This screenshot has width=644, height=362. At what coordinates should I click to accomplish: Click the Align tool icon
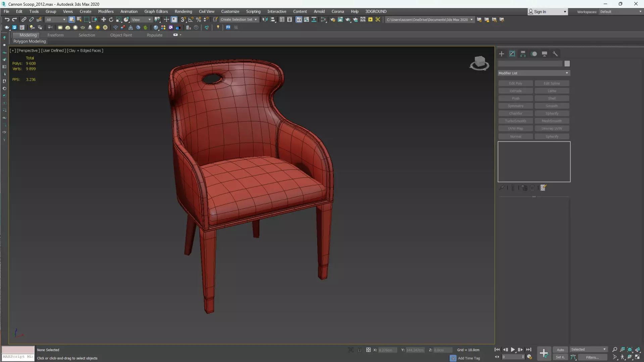pos(273,19)
